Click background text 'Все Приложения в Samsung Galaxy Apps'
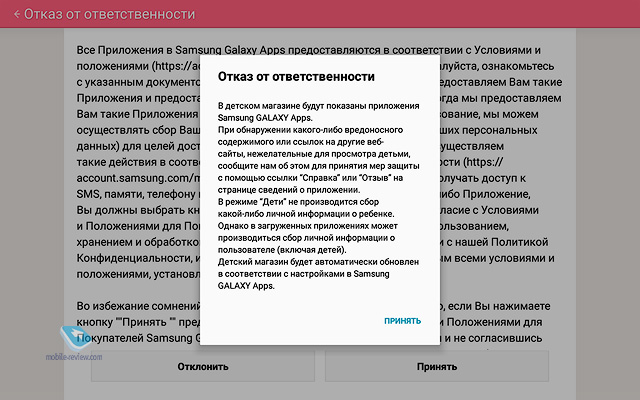This screenshot has height=400, width=640. (181, 50)
